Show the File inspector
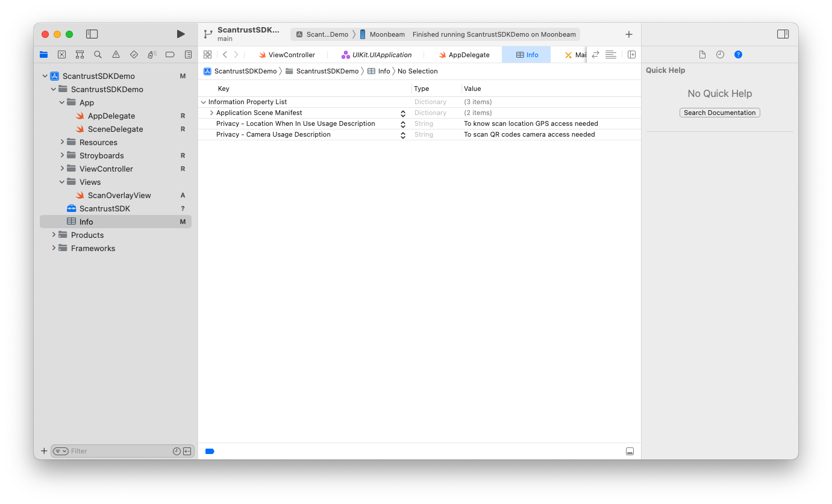The image size is (832, 504). [702, 55]
